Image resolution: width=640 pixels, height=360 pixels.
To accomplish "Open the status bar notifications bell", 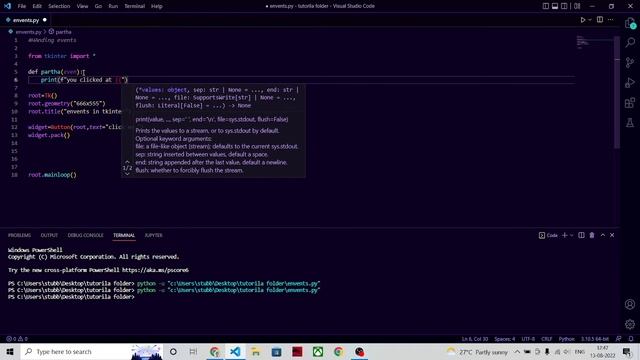I will point(631,339).
